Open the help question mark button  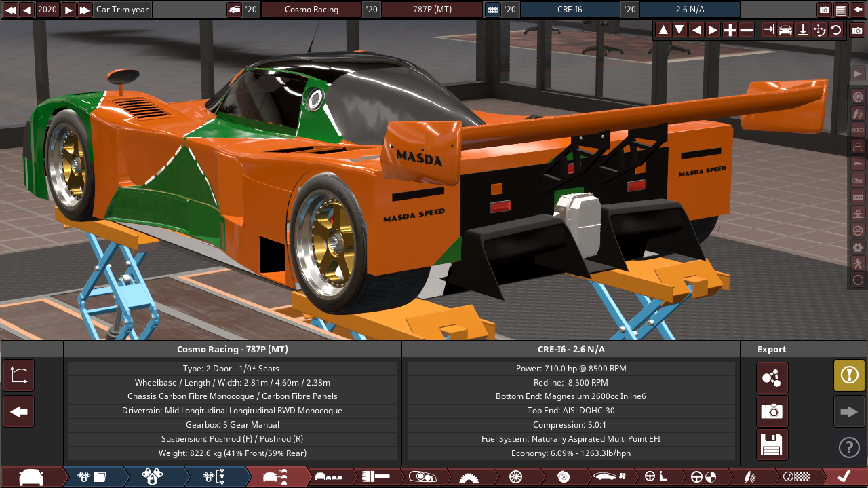(849, 447)
